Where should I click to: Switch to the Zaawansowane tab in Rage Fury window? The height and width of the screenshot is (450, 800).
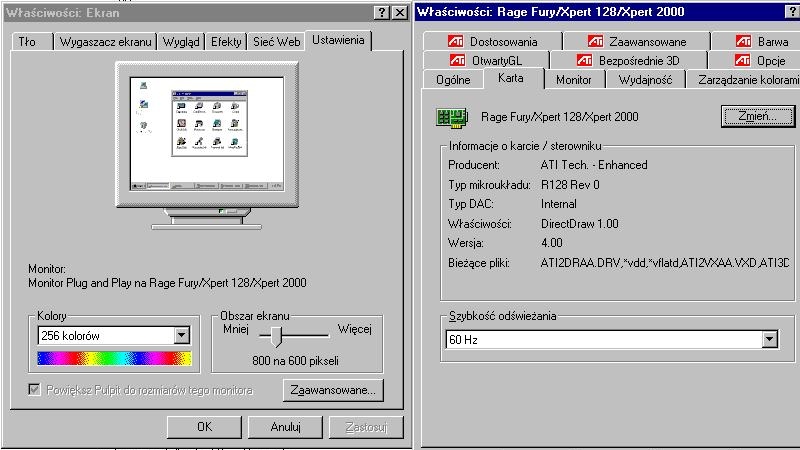pos(637,41)
